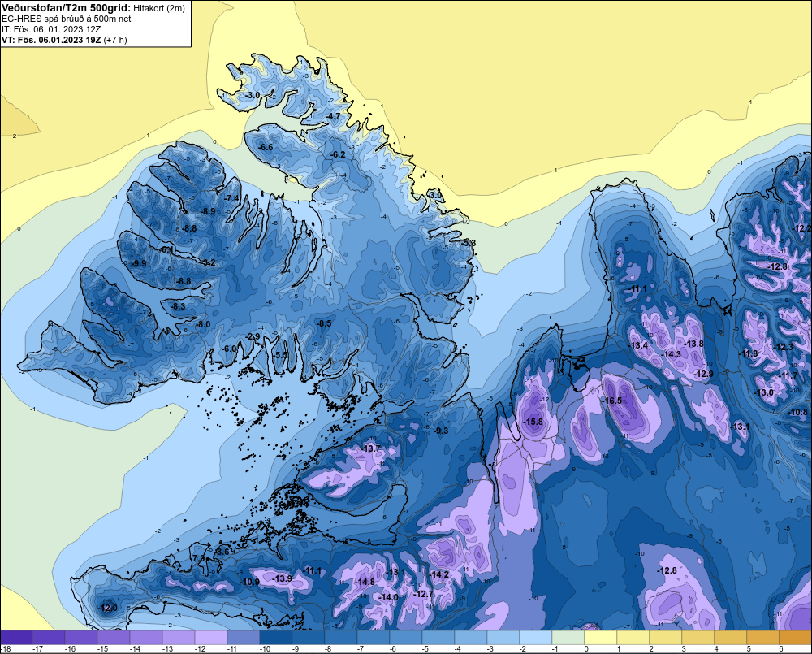The image size is (812, 654).
Task: Click the legend swatch above label 6
Action: pos(795,638)
